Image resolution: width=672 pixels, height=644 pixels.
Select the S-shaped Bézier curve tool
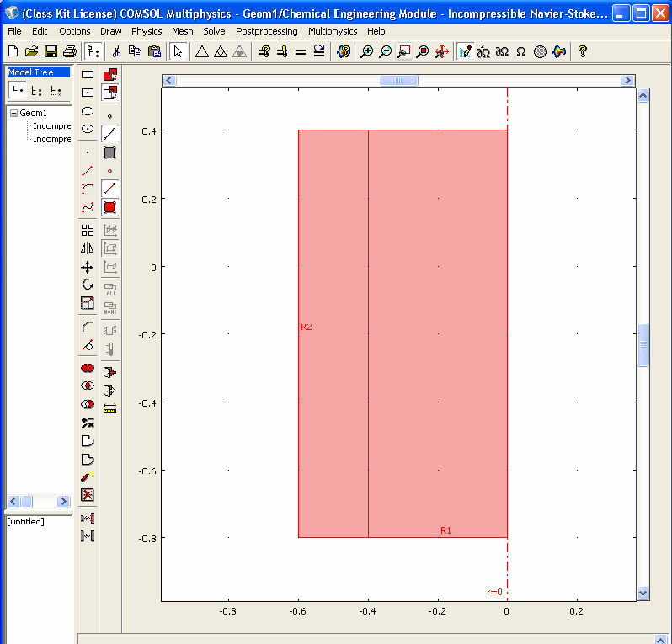88,207
